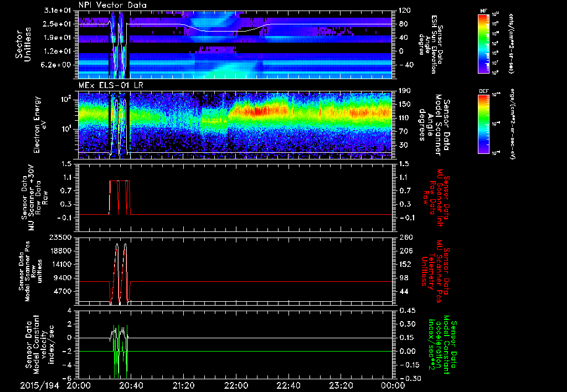Click the red square pulse in MU Scanner plot
The width and height of the screenshot is (567, 392).
120,198
